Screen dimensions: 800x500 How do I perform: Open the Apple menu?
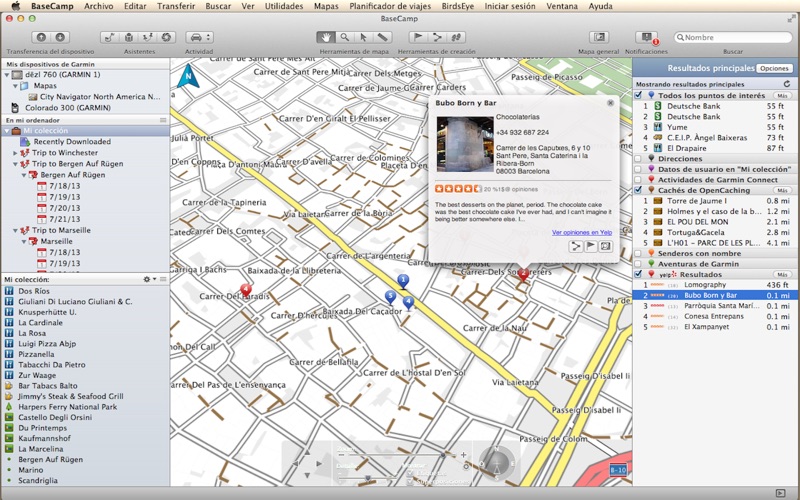click(15, 6)
